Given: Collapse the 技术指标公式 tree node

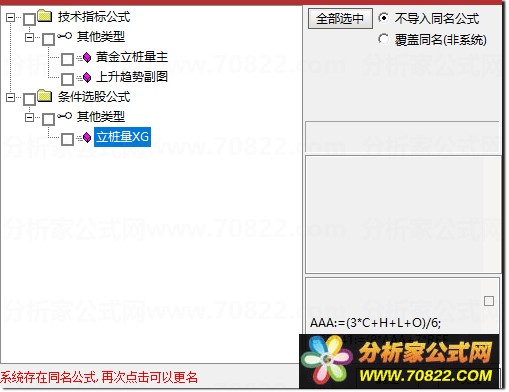Looking at the screenshot, I should pos(11,17).
